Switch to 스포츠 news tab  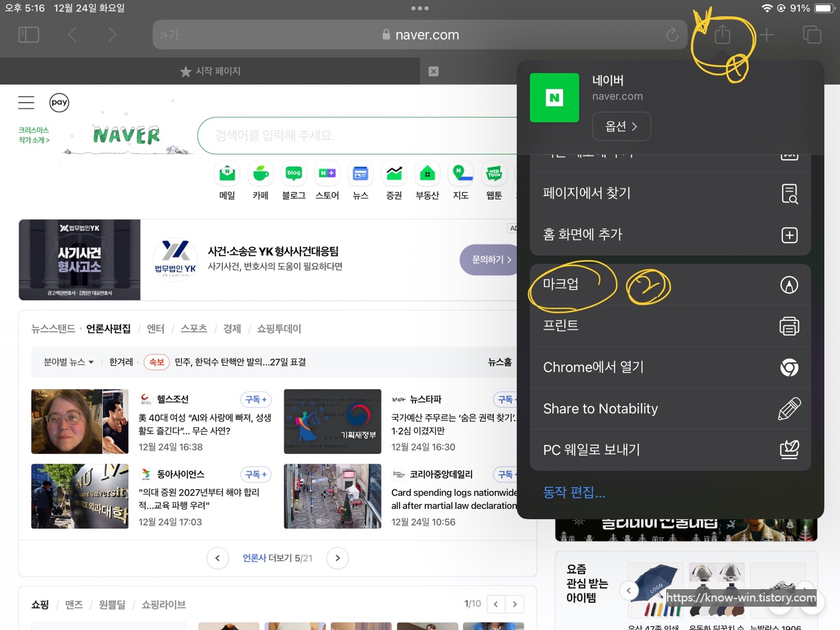(194, 329)
